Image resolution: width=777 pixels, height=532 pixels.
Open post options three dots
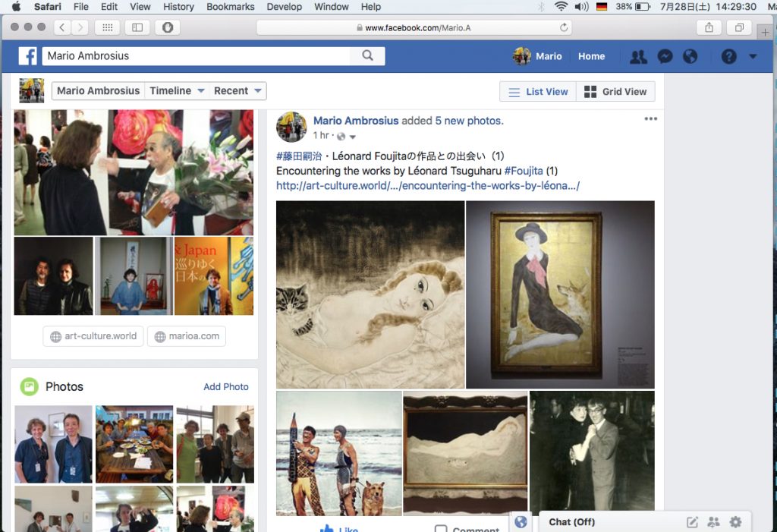pos(650,118)
